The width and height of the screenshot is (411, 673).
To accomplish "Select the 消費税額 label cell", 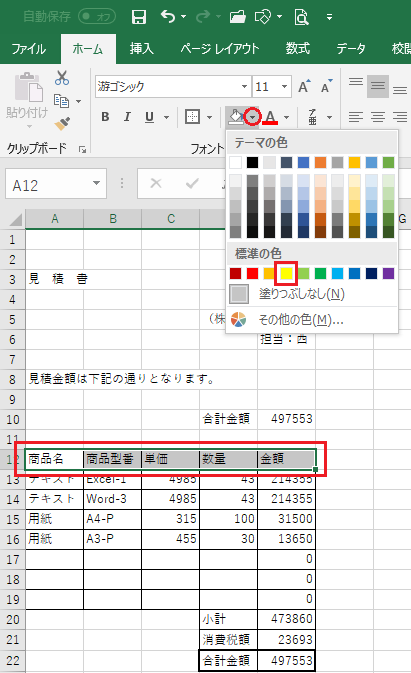I will pos(228,640).
